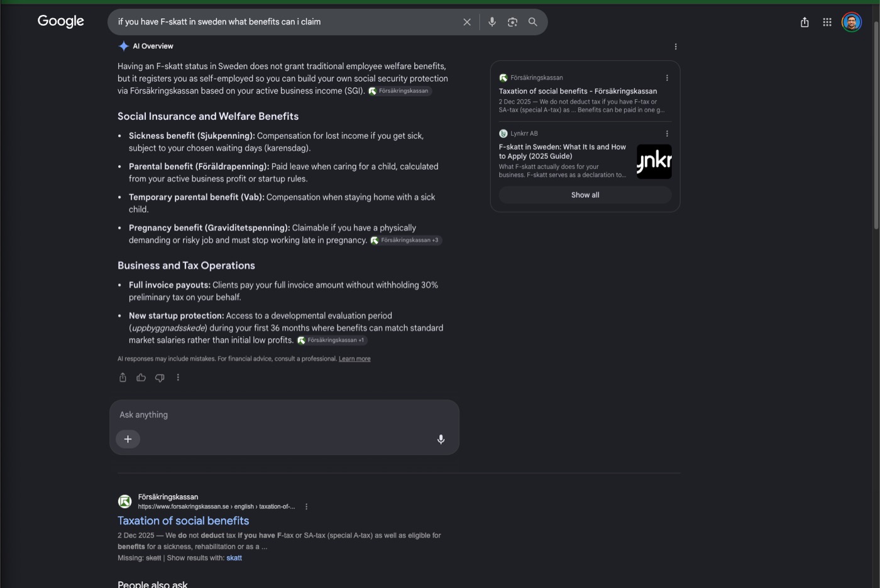Image resolution: width=880 pixels, height=588 pixels.
Task: Open Taxation of social benefits source card
Action: [578, 91]
